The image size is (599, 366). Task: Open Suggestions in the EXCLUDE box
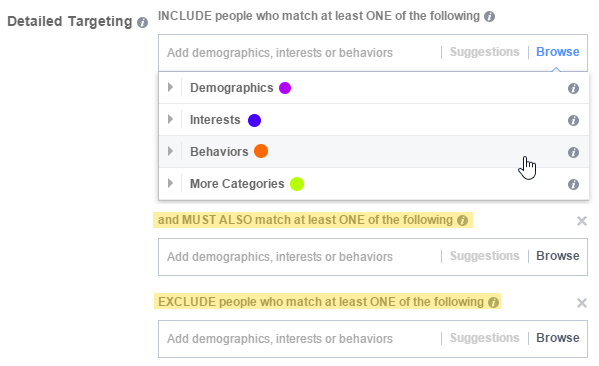(484, 338)
